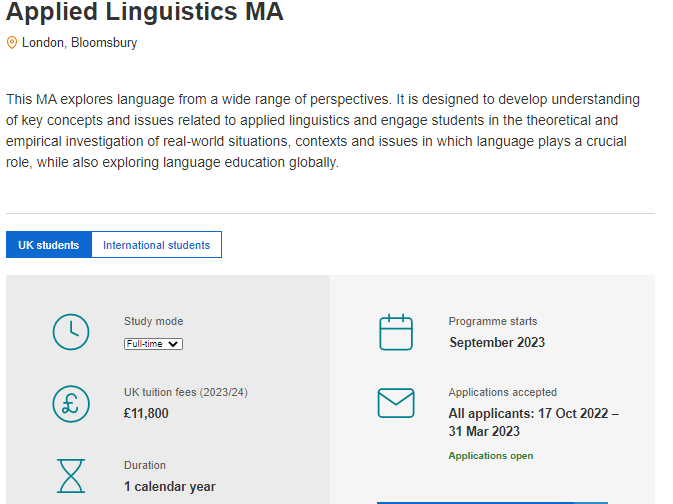Image resolution: width=673 pixels, height=504 pixels.
Task: Click the Study mode label
Action: pyautogui.click(x=153, y=321)
